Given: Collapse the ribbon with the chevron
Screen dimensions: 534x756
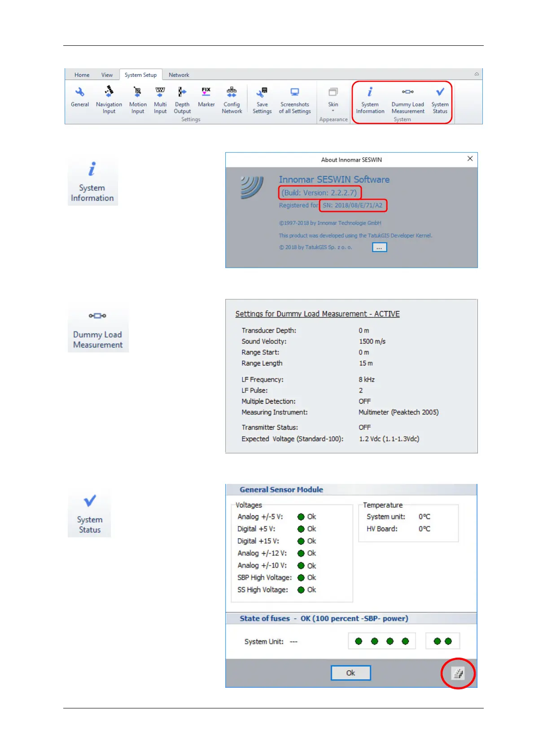Looking at the screenshot, I should 477,74.
